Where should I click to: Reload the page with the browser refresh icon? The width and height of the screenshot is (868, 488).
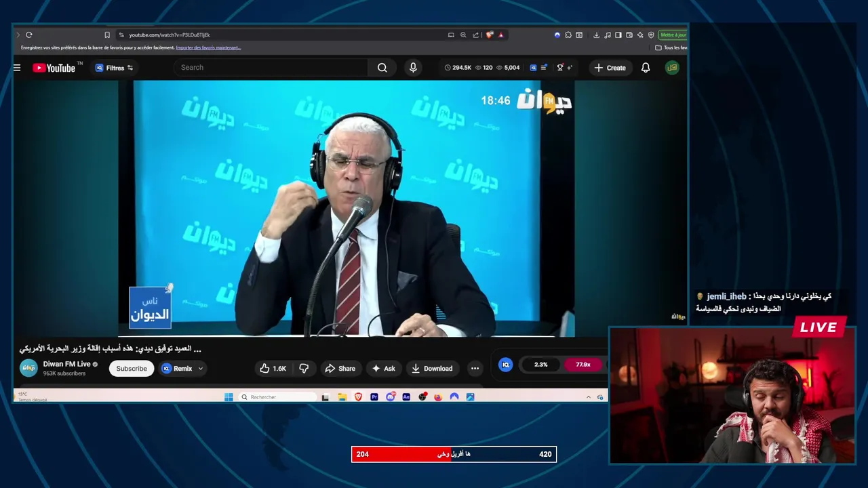28,35
